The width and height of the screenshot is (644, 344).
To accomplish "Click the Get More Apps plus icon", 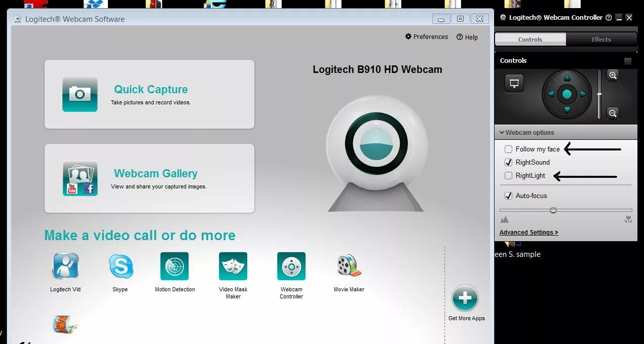I will click(465, 298).
